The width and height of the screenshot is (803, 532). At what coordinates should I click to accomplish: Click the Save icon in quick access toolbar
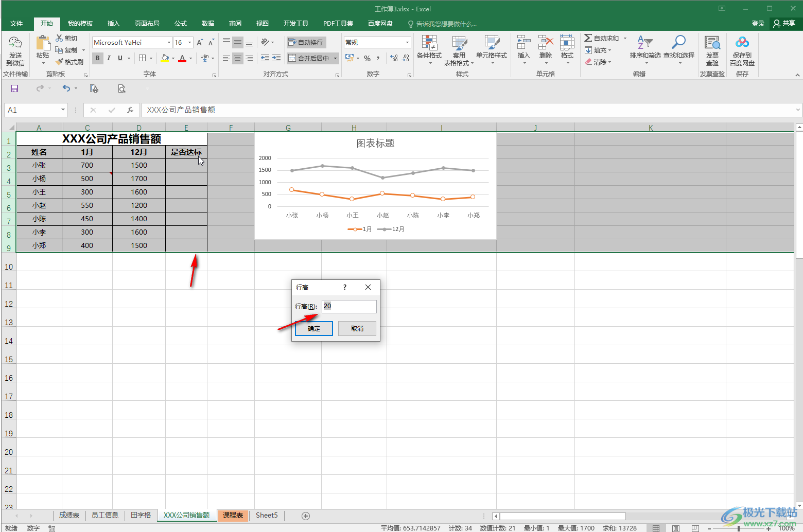coord(14,88)
